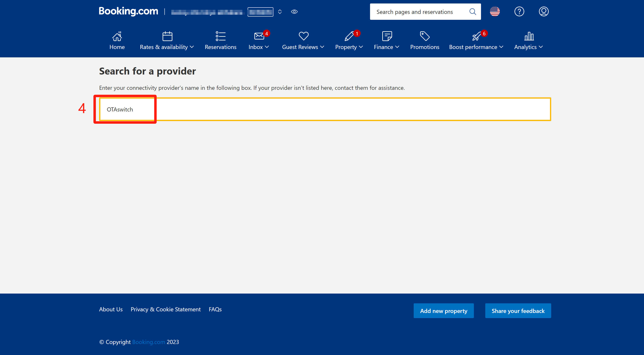The width and height of the screenshot is (644, 355).
Task: Open the FAQs footer link
Action: [215, 309]
